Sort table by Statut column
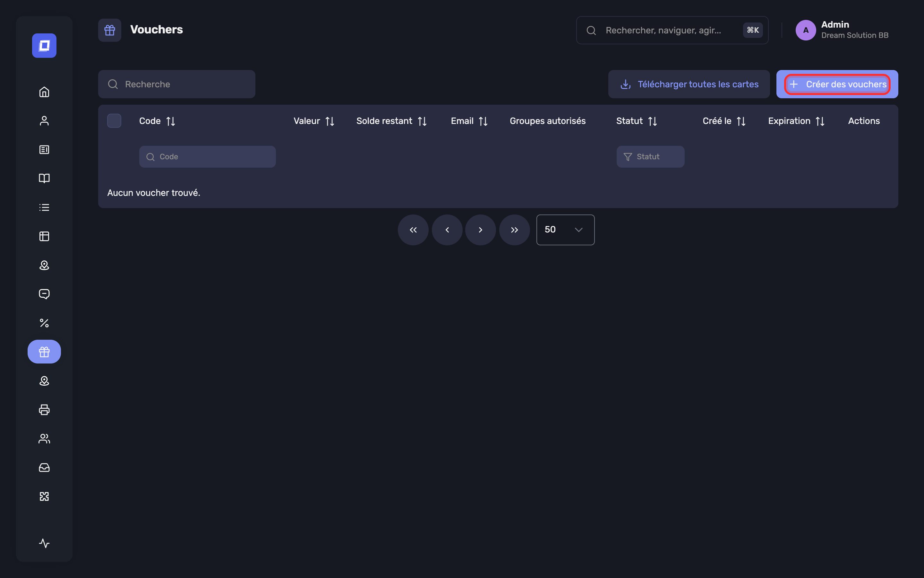This screenshot has width=924, height=578. tap(653, 121)
